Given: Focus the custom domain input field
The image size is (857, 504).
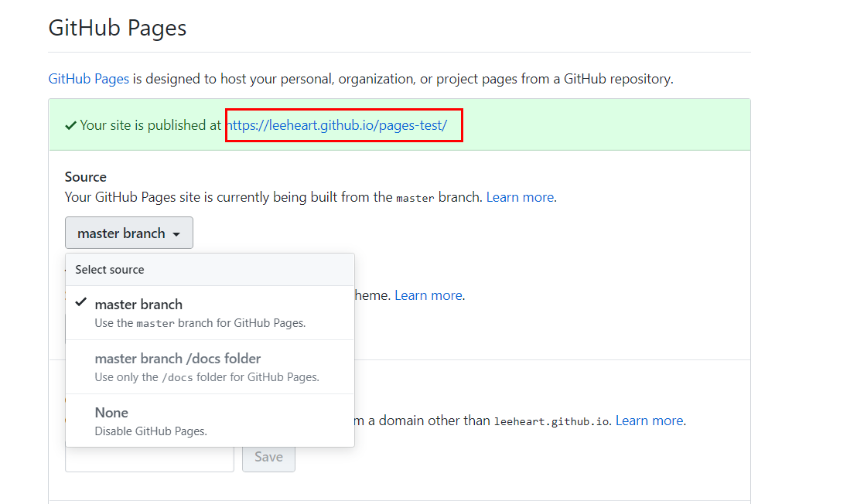Looking at the screenshot, I should click(149, 459).
